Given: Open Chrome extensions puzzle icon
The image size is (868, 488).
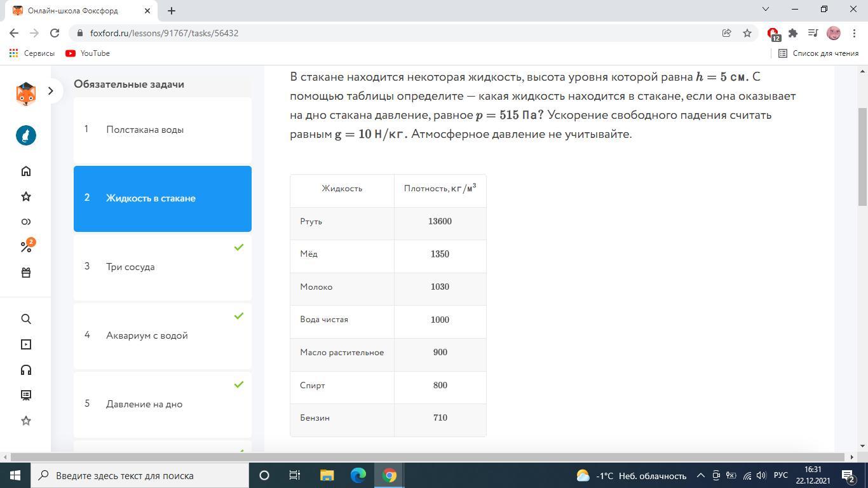Looking at the screenshot, I should pos(793,33).
